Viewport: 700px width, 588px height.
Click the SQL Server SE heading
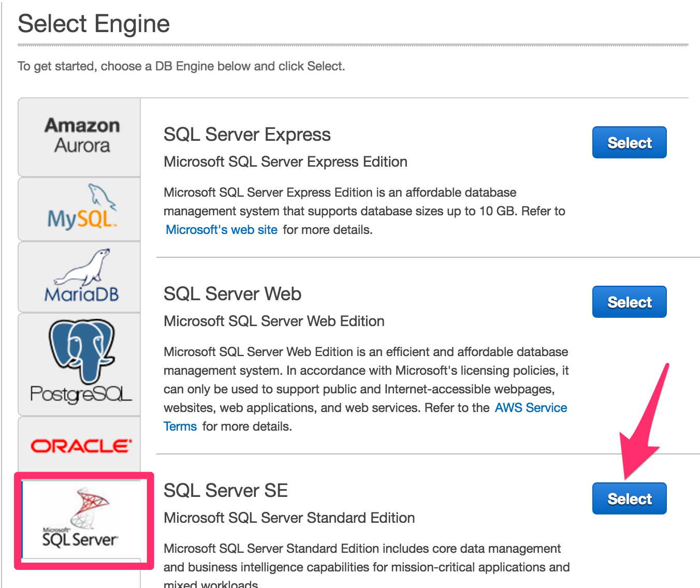pyautogui.click(x=225, y=490)
